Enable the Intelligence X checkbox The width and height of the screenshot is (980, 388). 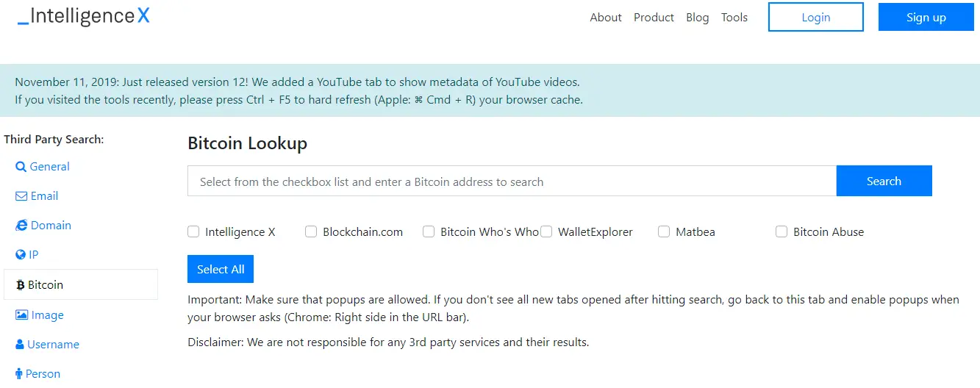point(193,232)
